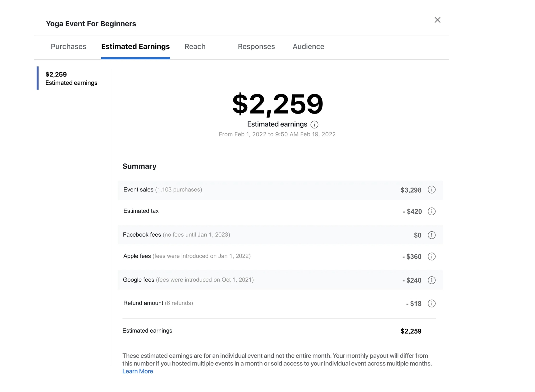Show info for Event sales row
The height and width of the screenshot is (392, 535).
(432, 190)
